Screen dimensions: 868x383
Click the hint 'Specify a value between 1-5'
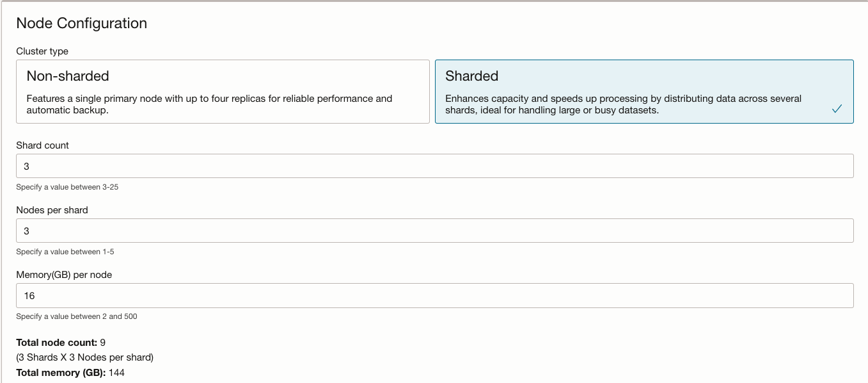tap(65, 252)
